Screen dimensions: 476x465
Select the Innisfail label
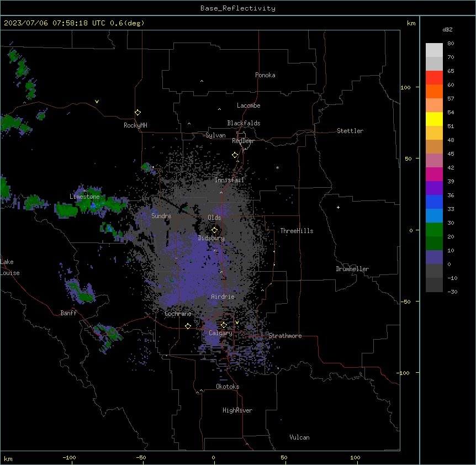(230, 180)
